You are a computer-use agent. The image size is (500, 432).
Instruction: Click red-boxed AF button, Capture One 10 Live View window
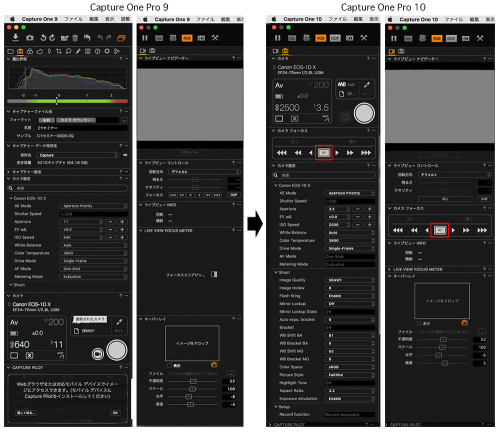coord(440,230)
